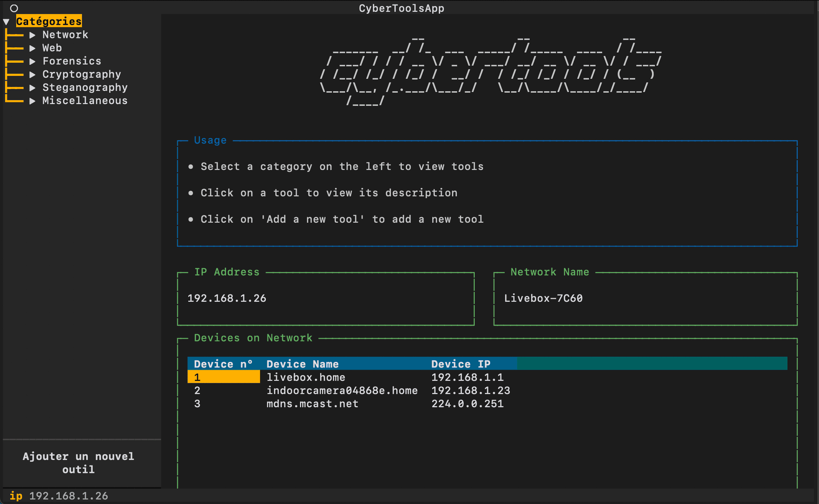Click the indoorcamera04868e.home device name

coord(342,391)
